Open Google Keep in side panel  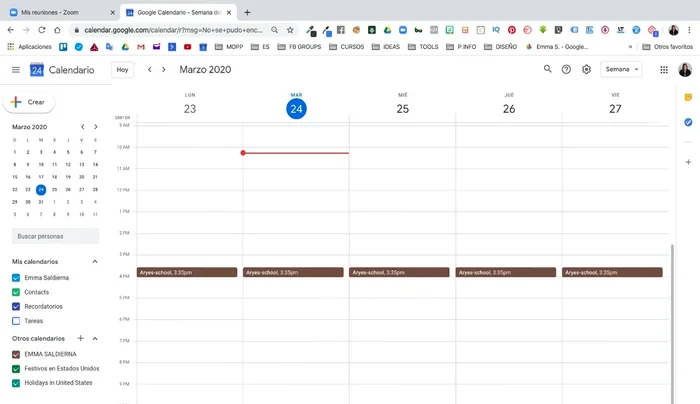click(688, 97)
